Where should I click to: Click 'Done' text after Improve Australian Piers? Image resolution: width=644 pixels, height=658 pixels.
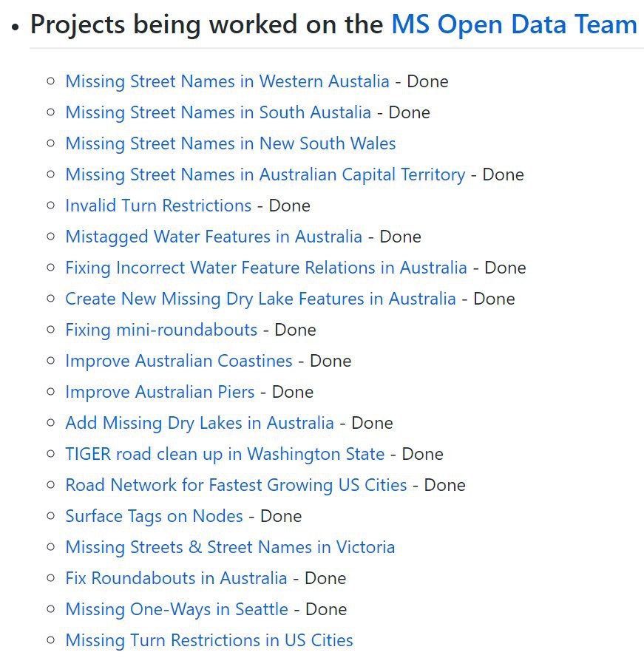click(x=293, y=392)
